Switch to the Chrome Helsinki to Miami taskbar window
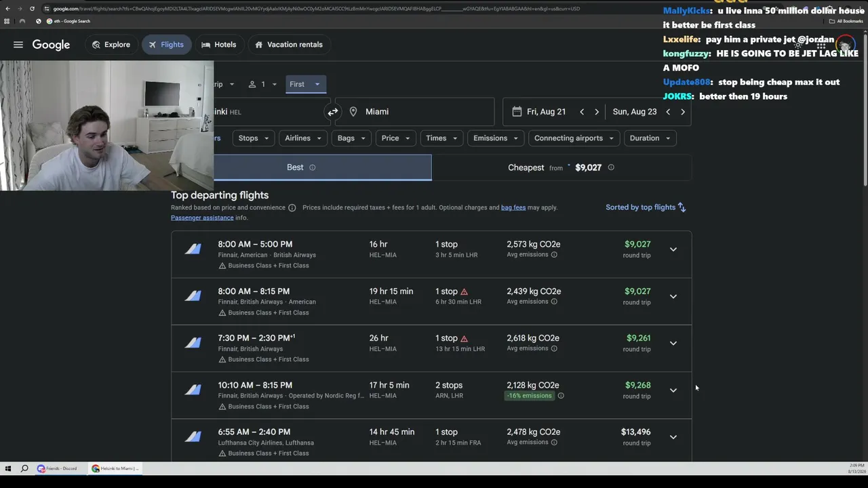Viewport: 868px width, 488px height. coord(115,468)
